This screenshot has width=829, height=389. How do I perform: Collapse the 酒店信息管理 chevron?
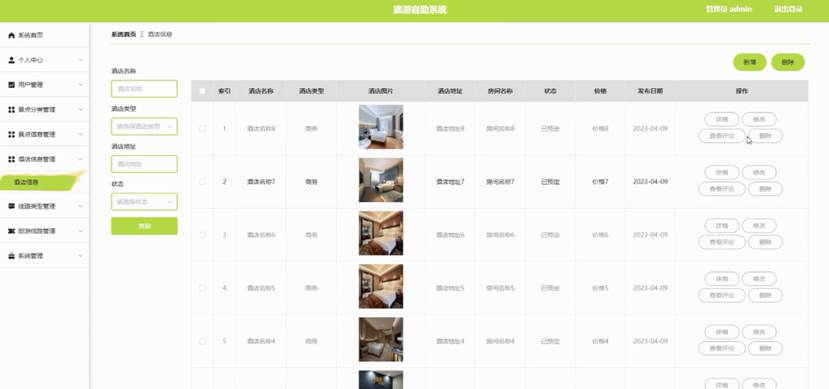tap(80, 159)
